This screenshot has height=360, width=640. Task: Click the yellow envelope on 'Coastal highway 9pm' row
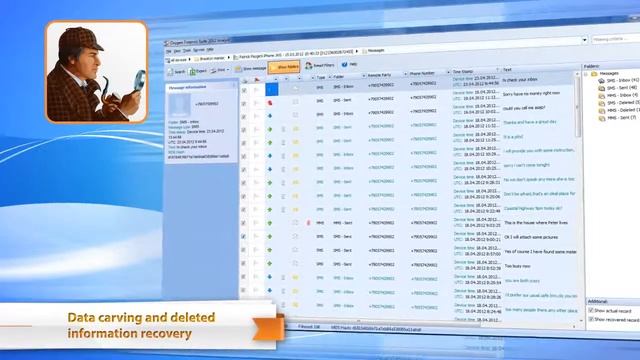pyautogui.click(x=296, y=209)
